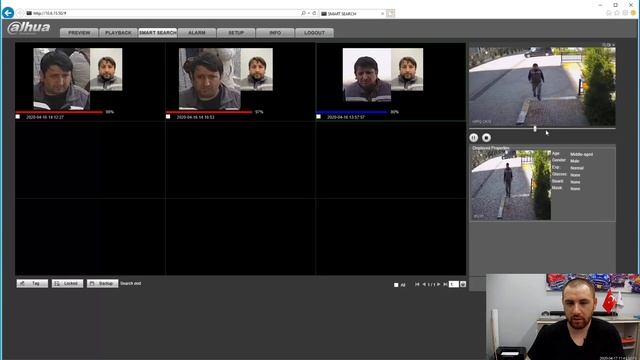Select the 80% similarity captured face thumbnail
Image resolution: width=640 pixels, height=360 pixels.
(x=367, y=75)
